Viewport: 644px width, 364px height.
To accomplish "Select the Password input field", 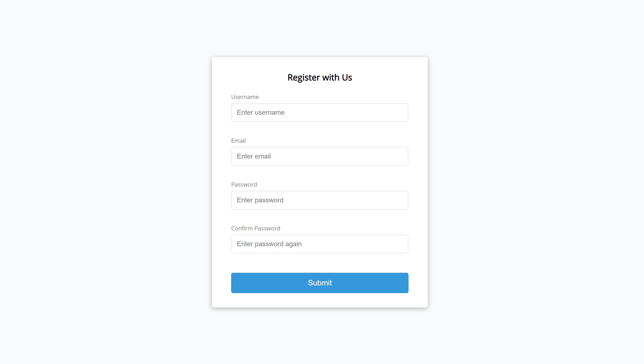I will (320, 200).
